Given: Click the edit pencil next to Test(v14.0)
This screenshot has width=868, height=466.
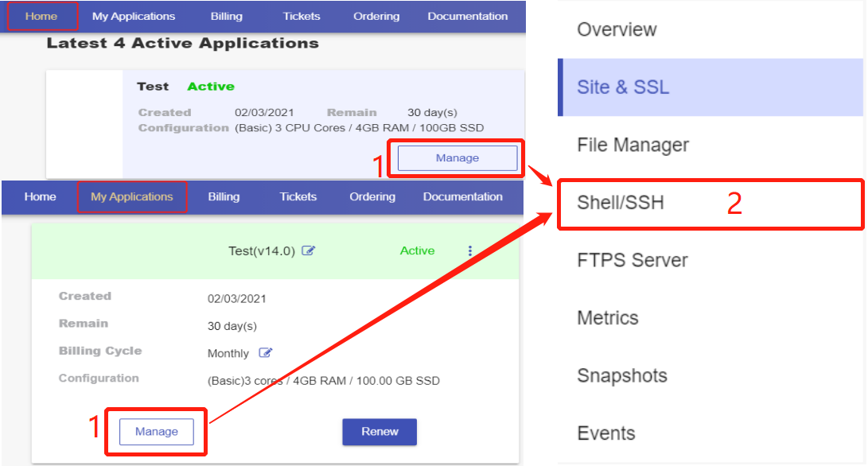Looking at the screenshot, I should click(x=309, y=250).
